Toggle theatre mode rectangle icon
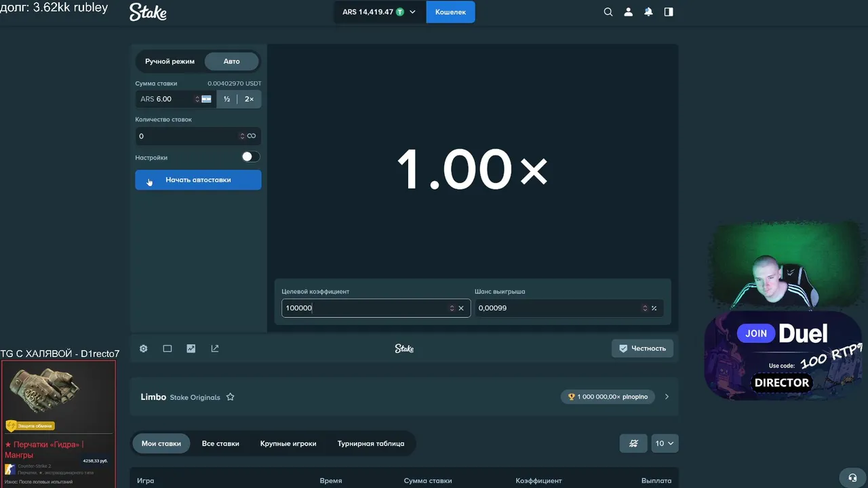 click(167, 348)
